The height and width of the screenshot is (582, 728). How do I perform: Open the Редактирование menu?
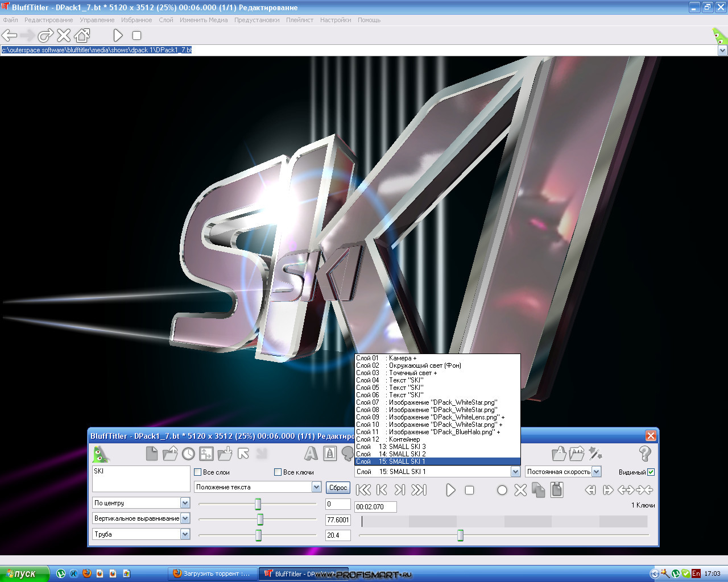[48, 20]
